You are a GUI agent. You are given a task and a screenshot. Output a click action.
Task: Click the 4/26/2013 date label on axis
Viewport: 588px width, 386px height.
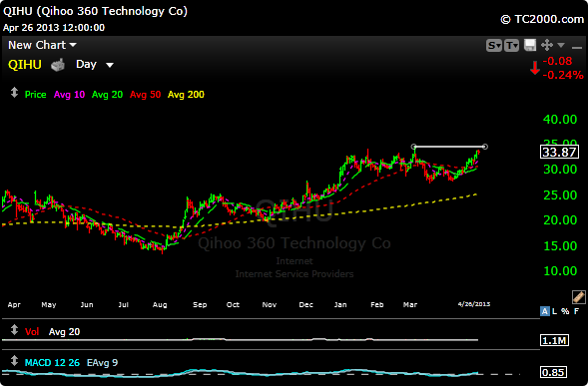(474, 304)
